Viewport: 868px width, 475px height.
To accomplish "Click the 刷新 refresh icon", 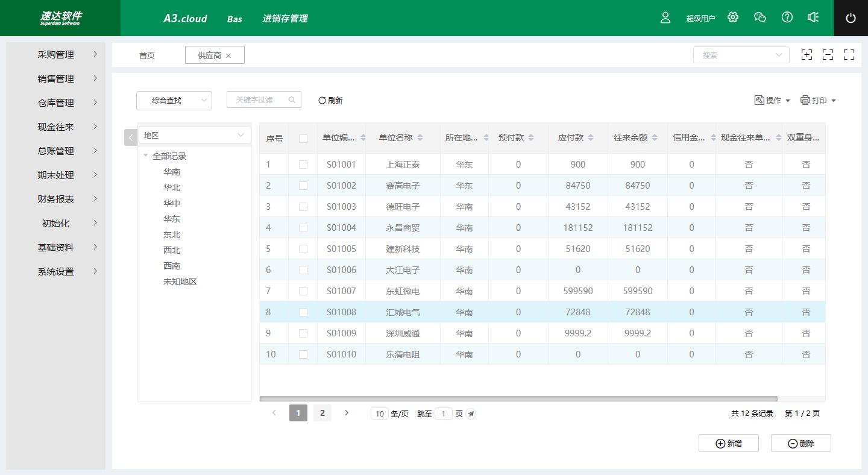I will tap(322, 100).
